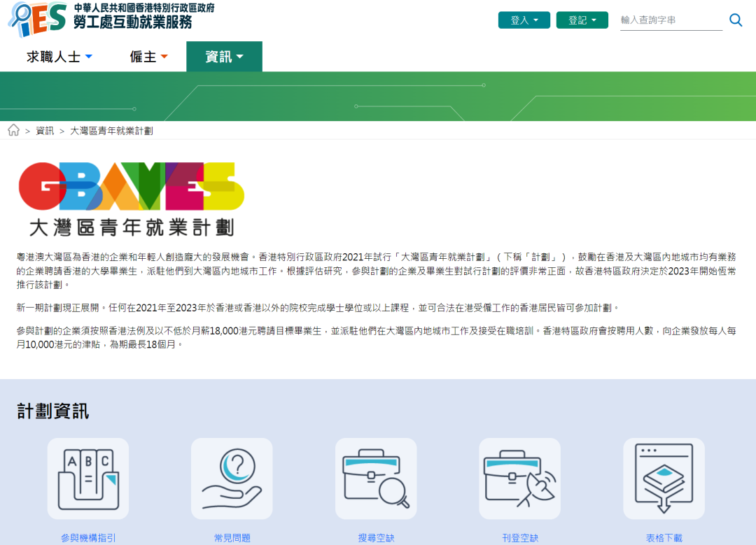Click the iES site logo
756x545 pixels.
pos(39,19)
